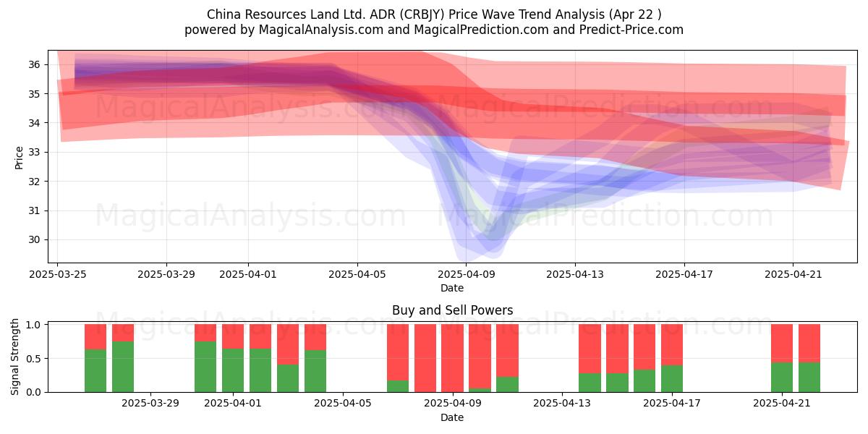Click 2025-03-29 tick label under signal chart
Screen dimensions: 868x434
point(150,404)
